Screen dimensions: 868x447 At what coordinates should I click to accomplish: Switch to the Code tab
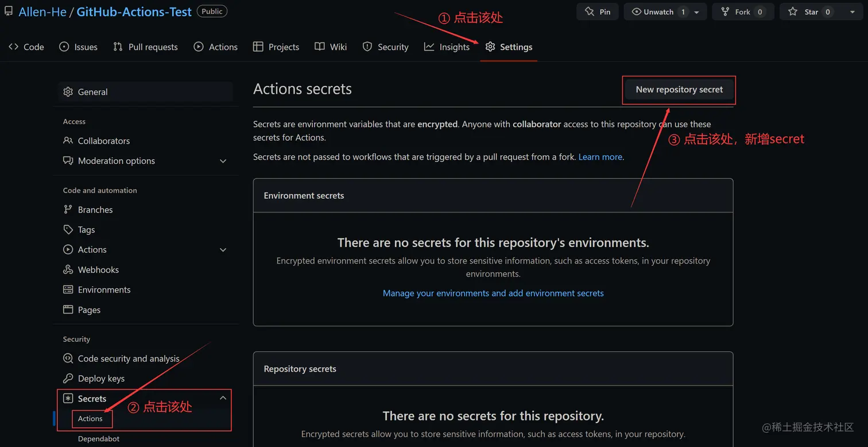[26, 47]
